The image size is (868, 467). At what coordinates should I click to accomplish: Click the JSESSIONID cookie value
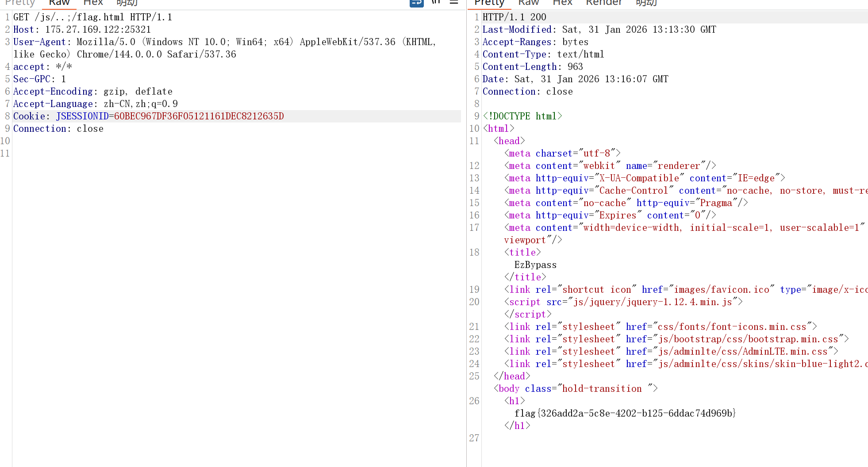tap(199, 116)
